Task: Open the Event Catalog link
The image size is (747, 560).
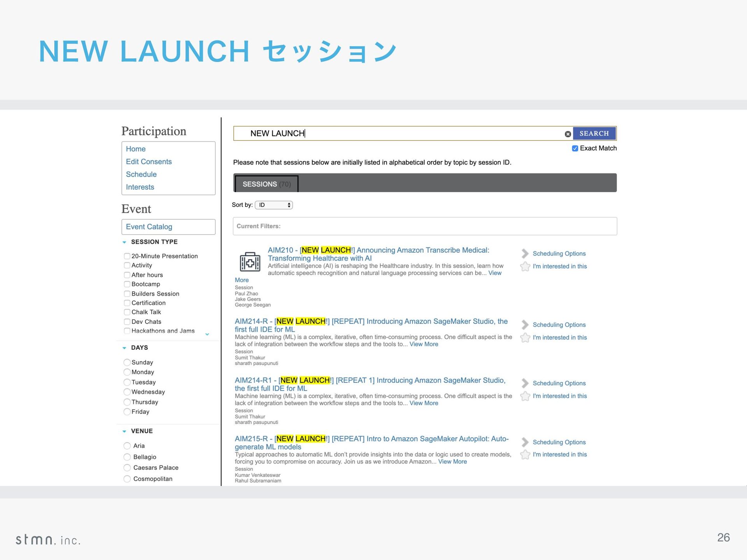Action: tap(149, 227)
